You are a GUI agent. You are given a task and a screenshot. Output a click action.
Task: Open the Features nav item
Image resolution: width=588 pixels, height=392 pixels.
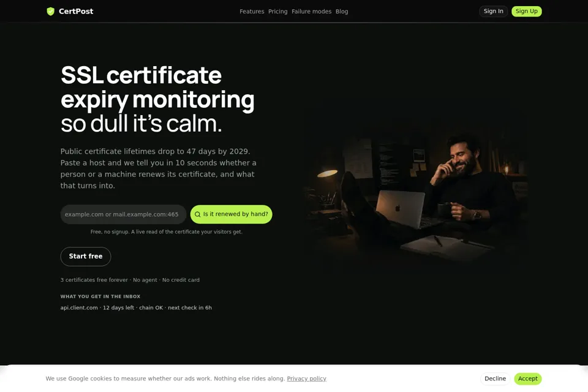coord(252,12)
